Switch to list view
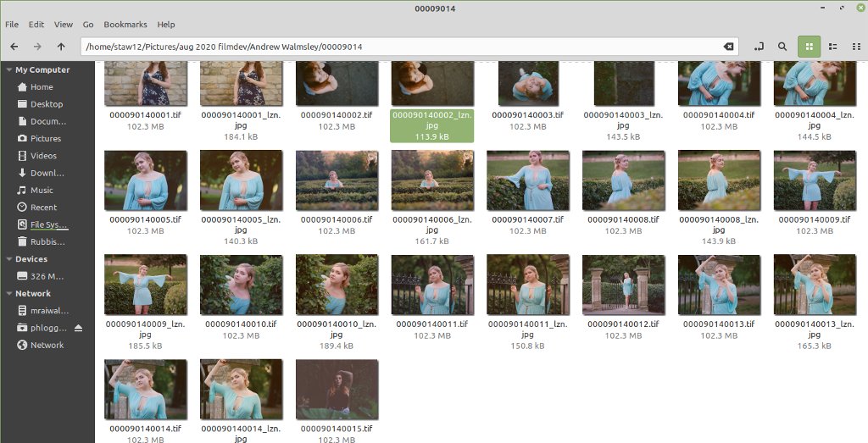The height and width of the screenshot is (443, 868). click(832, 47)
